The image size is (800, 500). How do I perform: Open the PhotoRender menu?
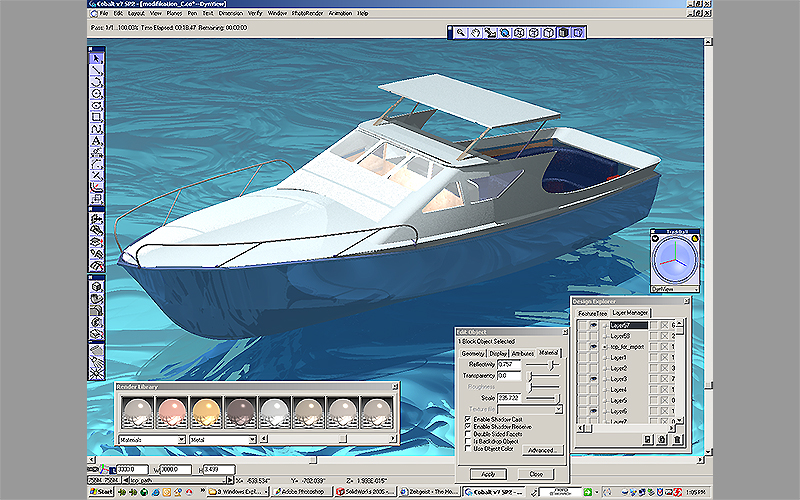pyautogui.click(x=307, y=14)
